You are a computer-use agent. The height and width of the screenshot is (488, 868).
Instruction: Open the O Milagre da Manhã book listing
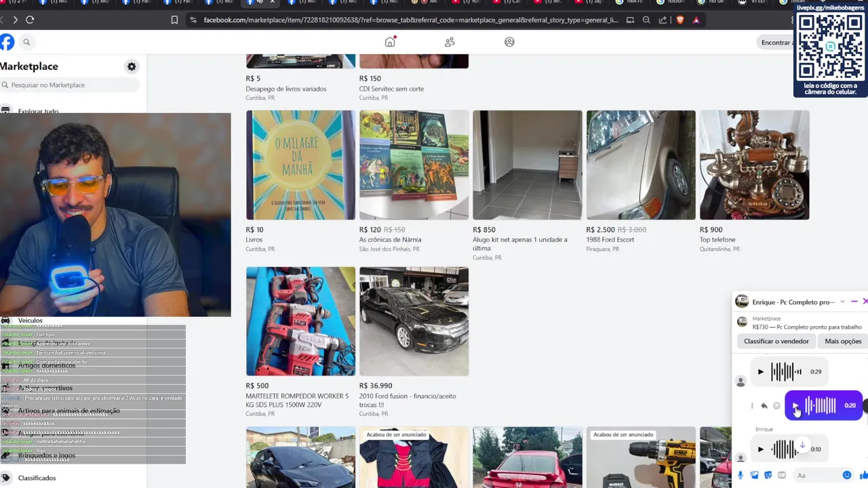(300, 165)
